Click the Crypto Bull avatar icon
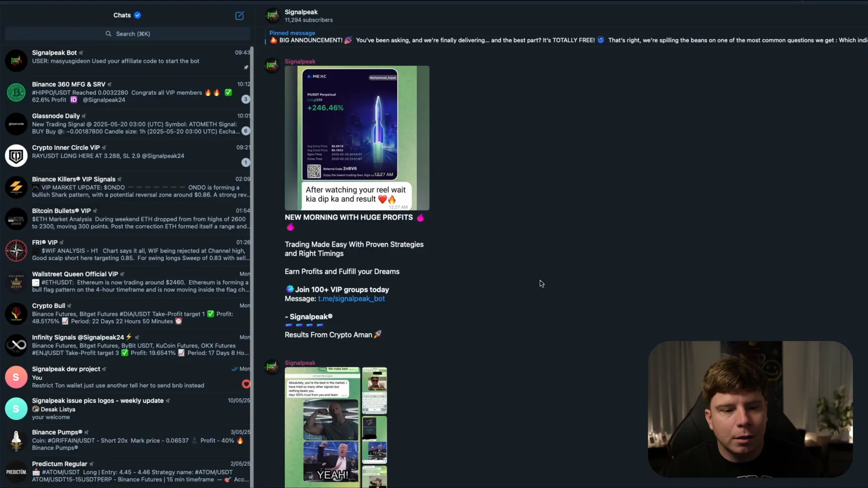This screenshot has width=868, height=488. point(16,314)
